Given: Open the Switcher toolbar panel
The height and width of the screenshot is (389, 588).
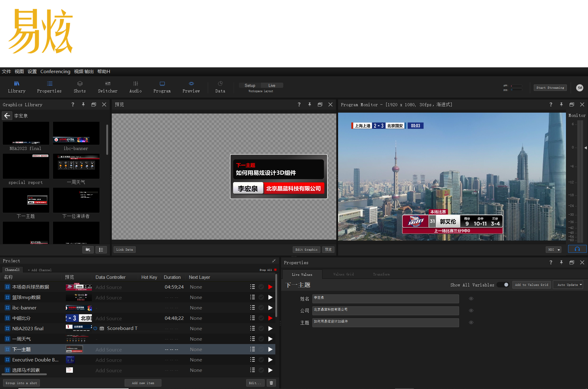Looking at the screenshot, I should click(107, 87).
